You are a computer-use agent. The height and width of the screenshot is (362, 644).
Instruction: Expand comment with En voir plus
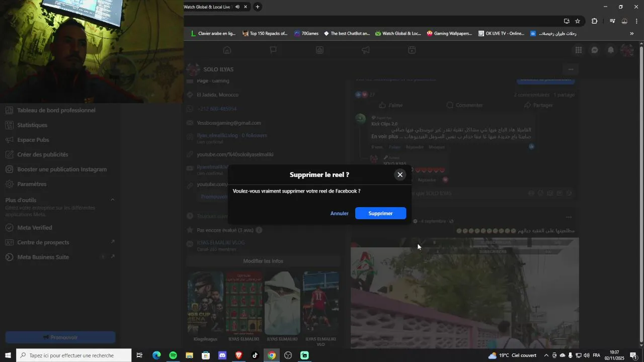385,136
